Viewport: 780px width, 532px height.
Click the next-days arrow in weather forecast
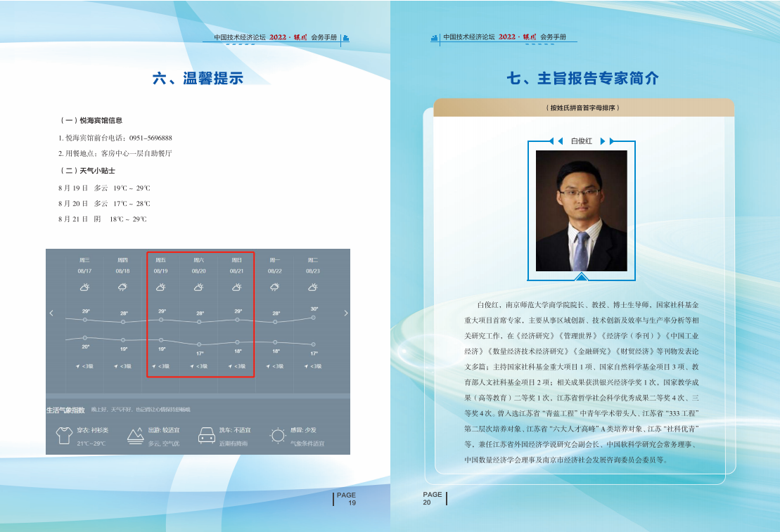pyautogui.click(x=346, y=313)
